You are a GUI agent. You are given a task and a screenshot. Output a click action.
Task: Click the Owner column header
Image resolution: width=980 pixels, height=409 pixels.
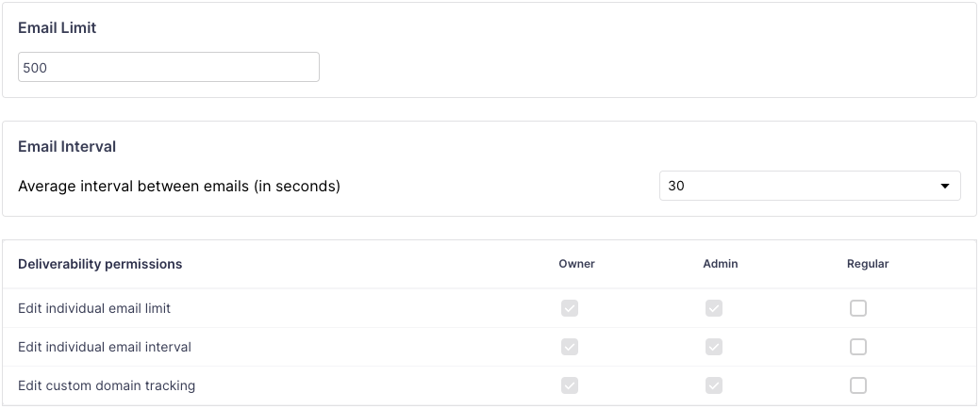pos(576,264)
